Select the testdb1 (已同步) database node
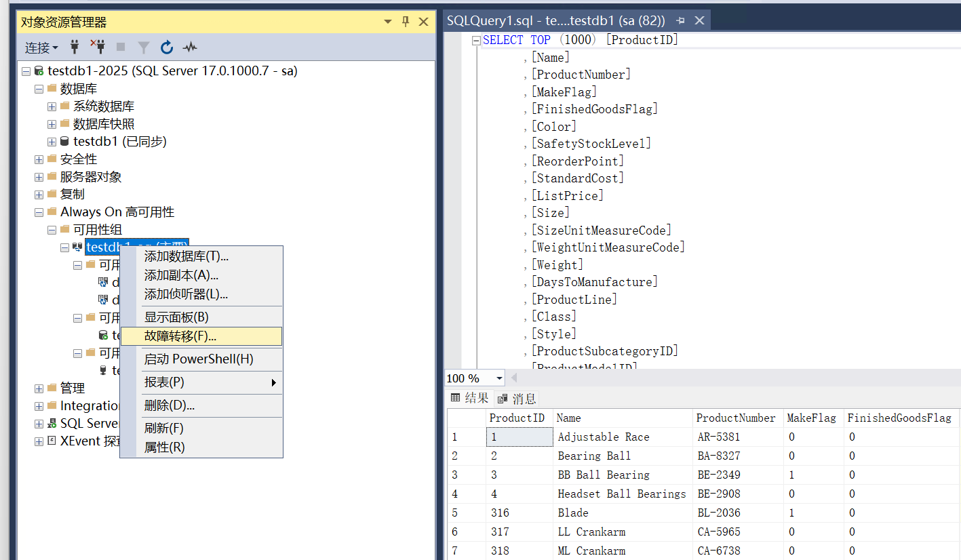961x560 pixels. tap(119, 142)
